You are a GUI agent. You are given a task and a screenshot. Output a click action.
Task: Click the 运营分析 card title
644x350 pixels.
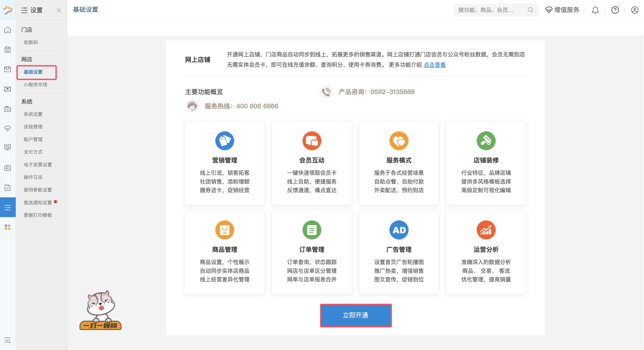click(486, 249)
